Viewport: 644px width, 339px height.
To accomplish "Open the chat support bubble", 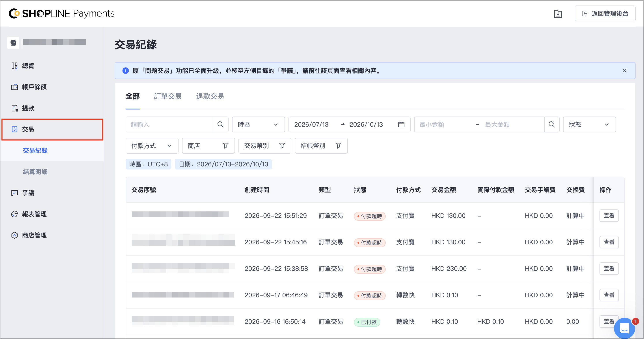I will tap(625, 328).
